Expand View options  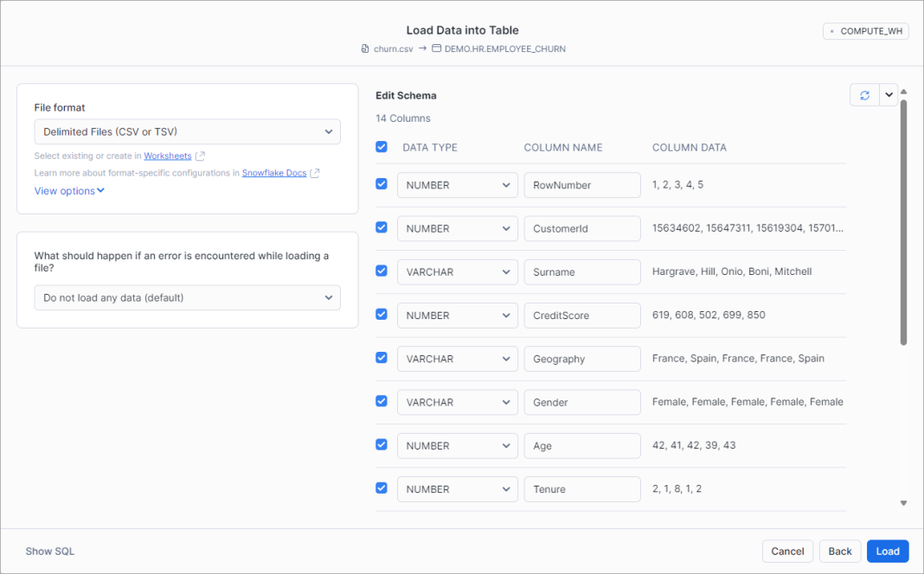coord(69,191)
